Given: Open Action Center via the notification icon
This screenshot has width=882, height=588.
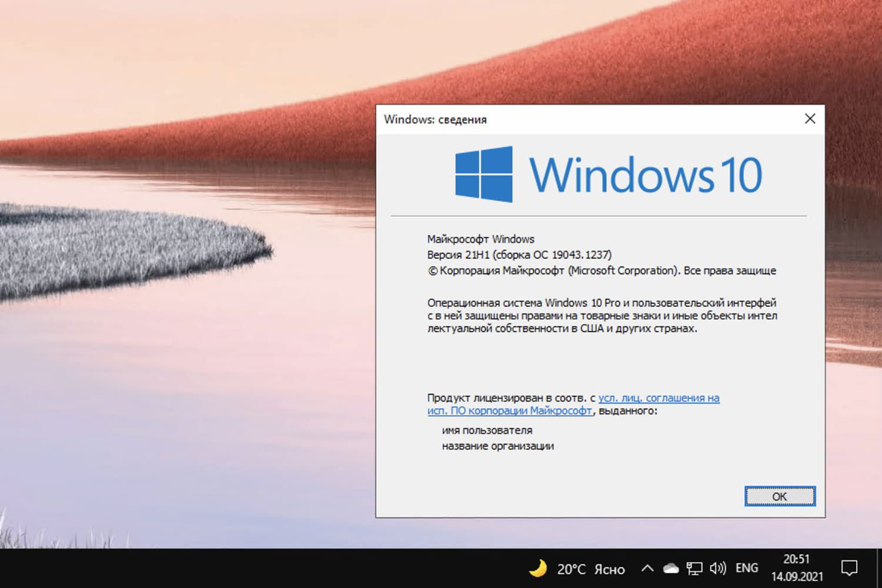Looking at the screenshot, I should (851, 568).
